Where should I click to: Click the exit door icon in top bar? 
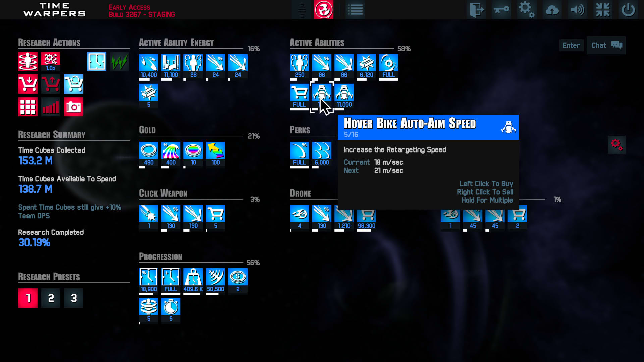pos(476,10)
